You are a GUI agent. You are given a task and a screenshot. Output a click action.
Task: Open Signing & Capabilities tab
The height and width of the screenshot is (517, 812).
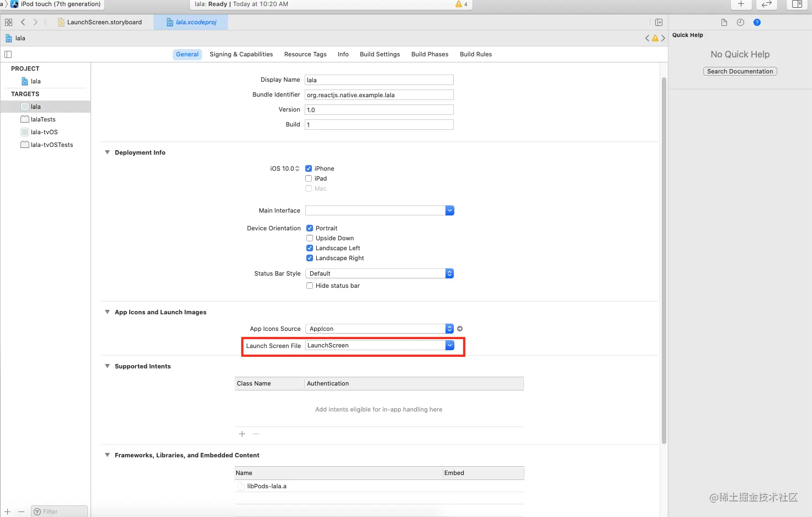[241, 54]
